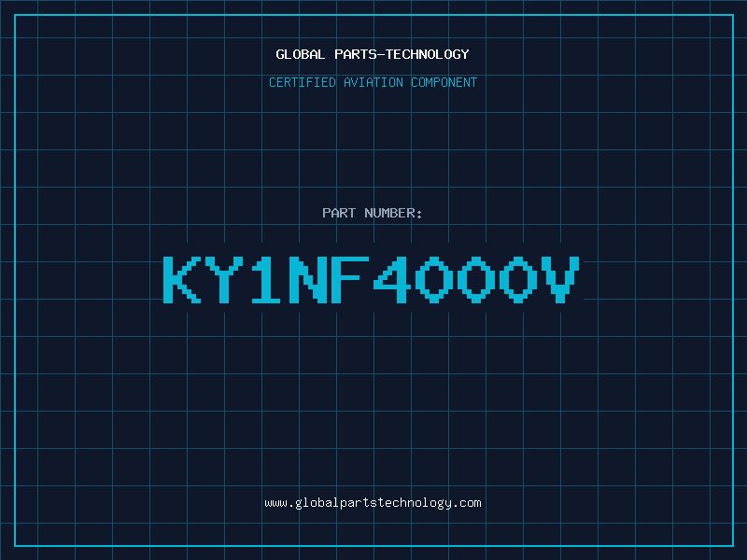Select the part number KY1NF4000V
747x560 pixels.
click(371, 280)
